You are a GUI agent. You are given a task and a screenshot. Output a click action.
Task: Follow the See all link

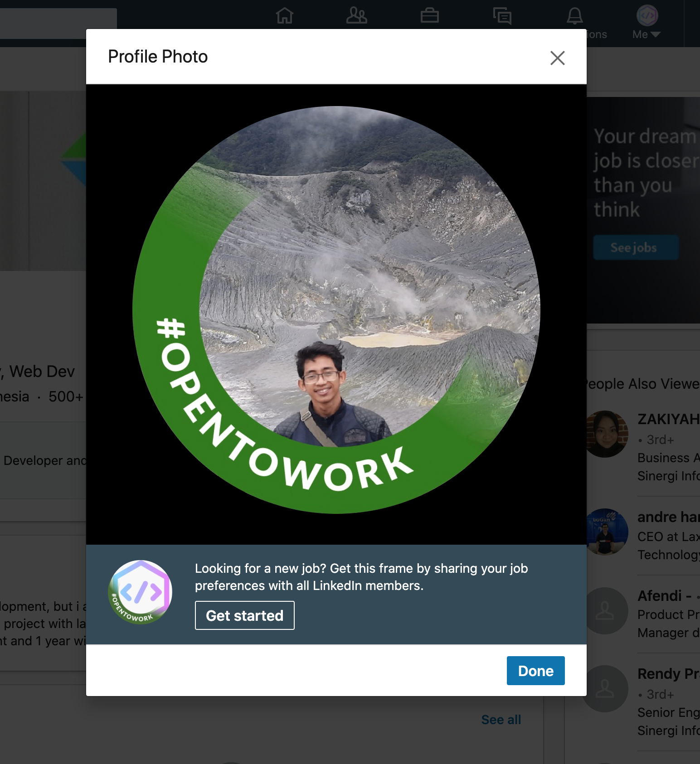[501, 720]
